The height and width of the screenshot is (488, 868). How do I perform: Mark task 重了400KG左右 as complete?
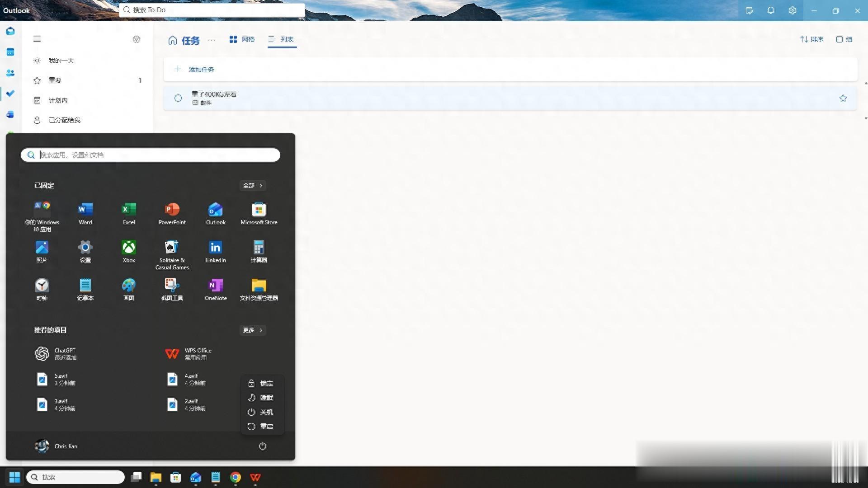tap(178, 98)
